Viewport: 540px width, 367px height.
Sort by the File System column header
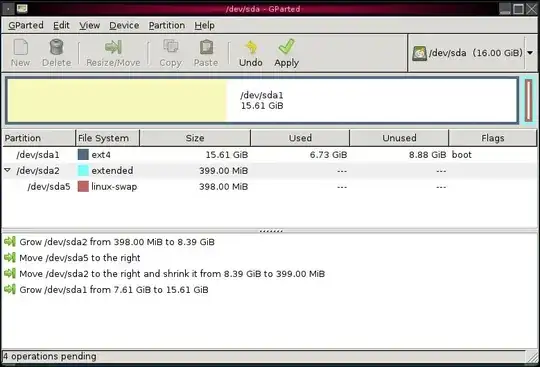[107, 138]
